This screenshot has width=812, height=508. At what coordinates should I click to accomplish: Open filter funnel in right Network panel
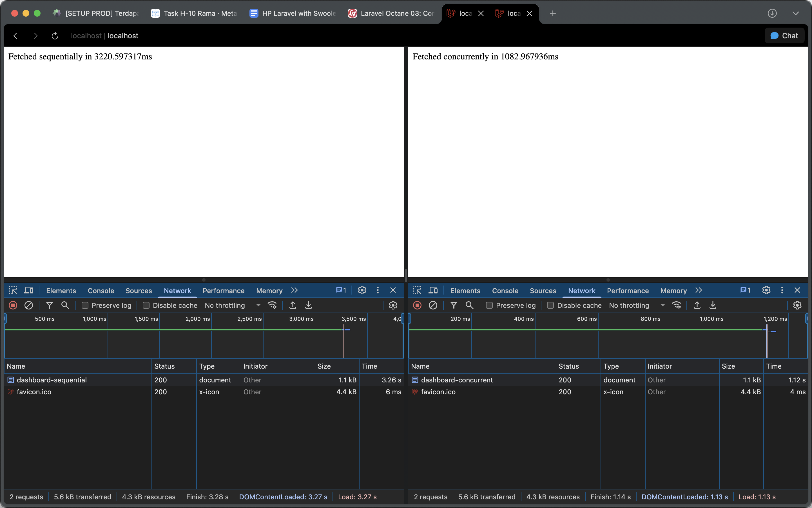point(454,306)
